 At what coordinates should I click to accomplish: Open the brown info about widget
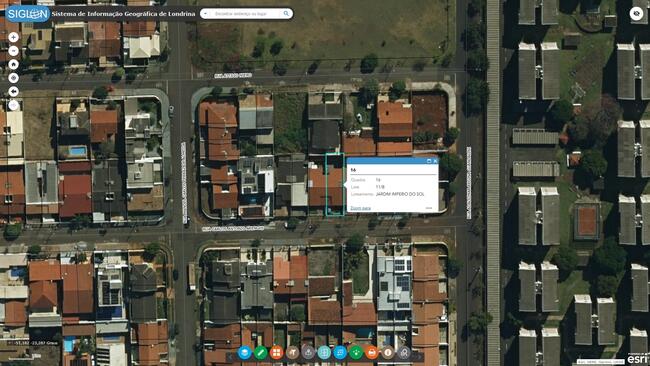[388, 353]
